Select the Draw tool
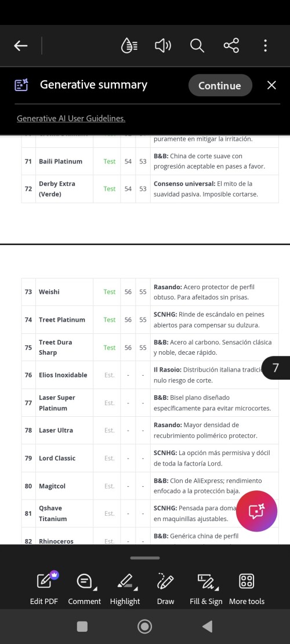 coord(165,588)
